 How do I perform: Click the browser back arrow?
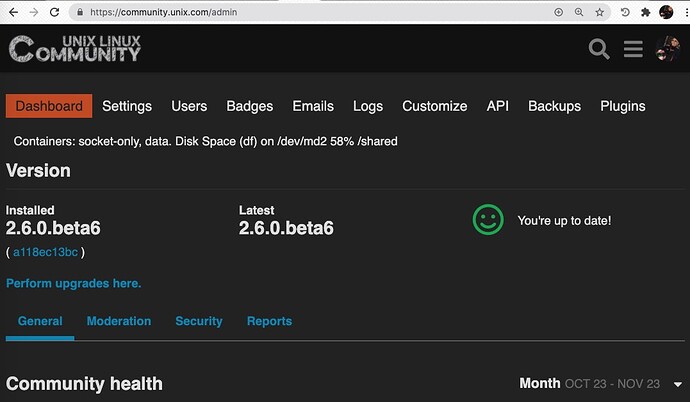[14, 12]
